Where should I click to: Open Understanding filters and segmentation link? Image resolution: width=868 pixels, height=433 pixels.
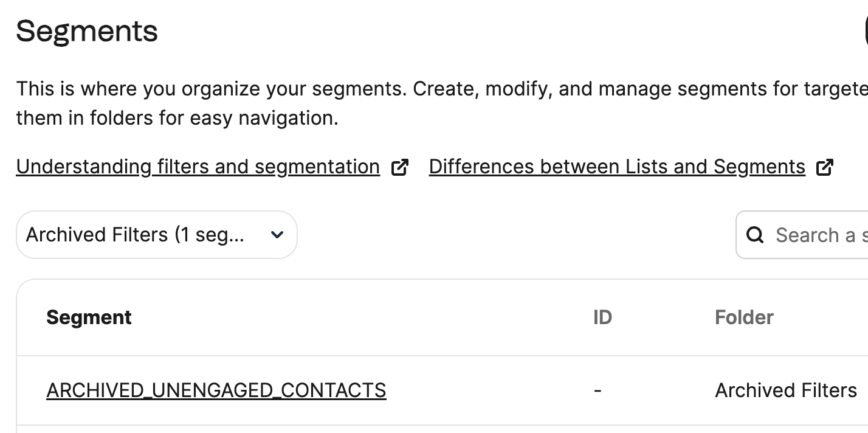click(198, 167)
